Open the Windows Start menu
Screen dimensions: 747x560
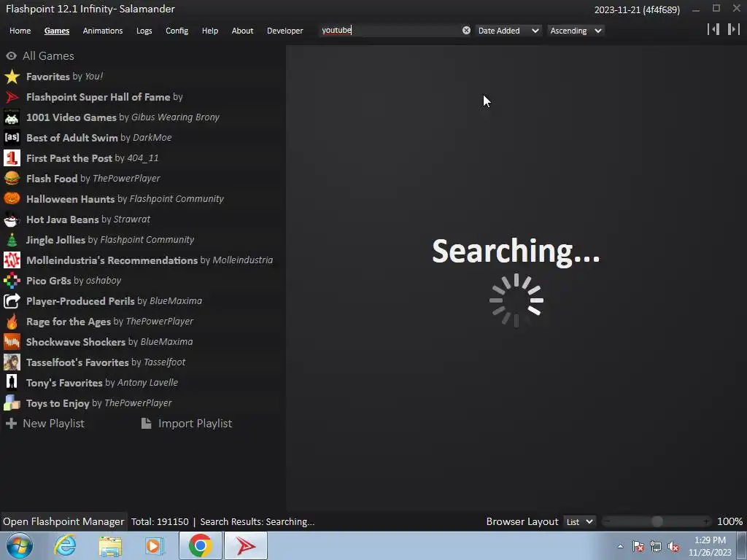20,545
